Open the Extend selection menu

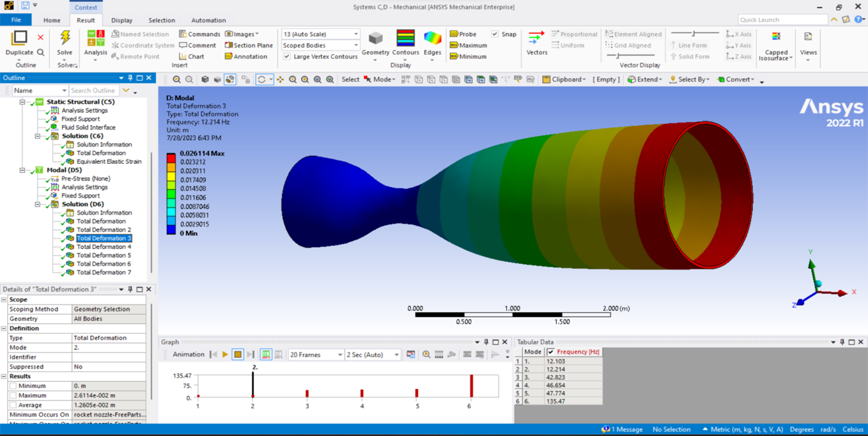coord(645,80)
